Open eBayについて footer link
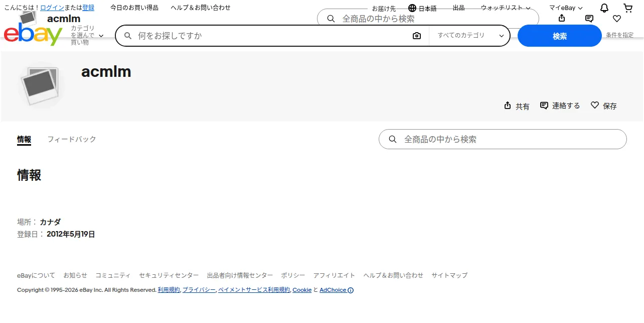The height and width of the screenshot is (323, 644). pyautogui.click(x=36, y=275)
